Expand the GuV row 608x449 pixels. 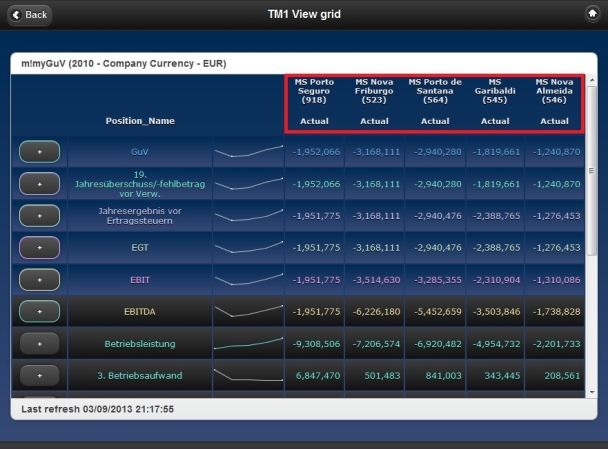pyautogui.click(x=40, y=152)
